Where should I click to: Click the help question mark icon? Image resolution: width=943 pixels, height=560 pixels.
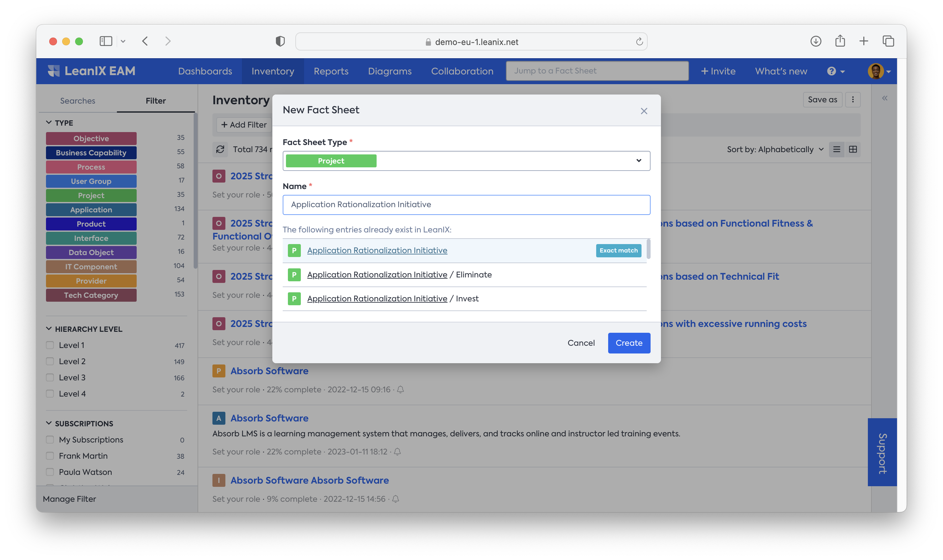(832, 71)
